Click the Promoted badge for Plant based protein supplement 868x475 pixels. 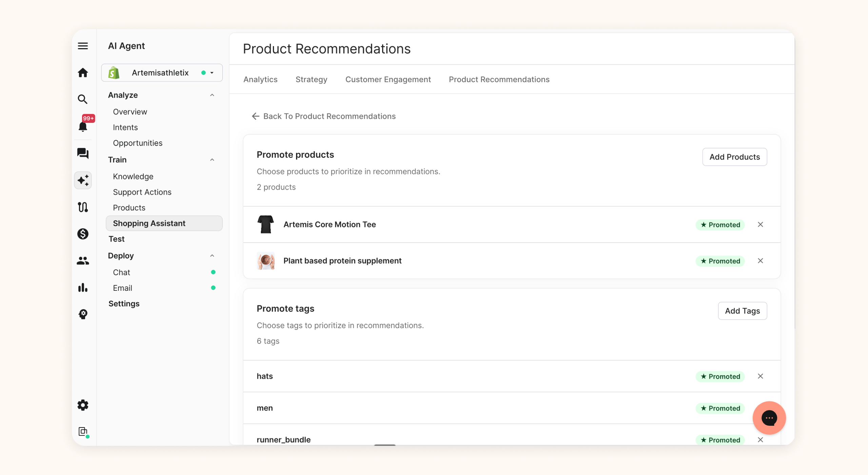pyautogui.click(x=720, y=261)
